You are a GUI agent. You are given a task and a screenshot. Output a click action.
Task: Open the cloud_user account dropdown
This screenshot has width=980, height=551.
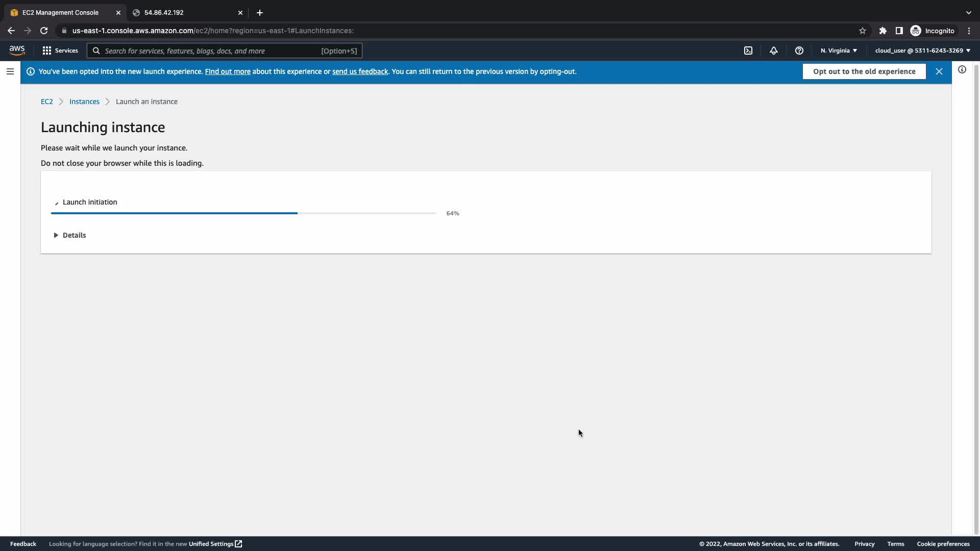pos(922,51)
